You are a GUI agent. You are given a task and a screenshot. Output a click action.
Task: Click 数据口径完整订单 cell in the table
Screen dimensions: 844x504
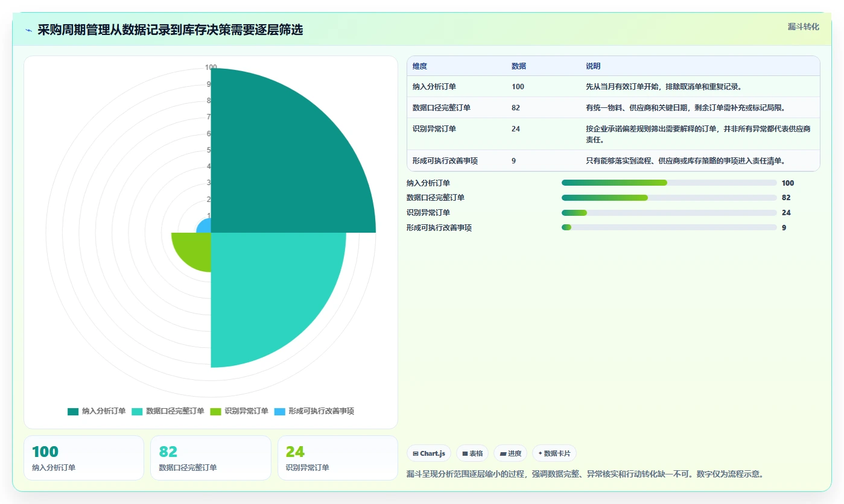[442, 108]
